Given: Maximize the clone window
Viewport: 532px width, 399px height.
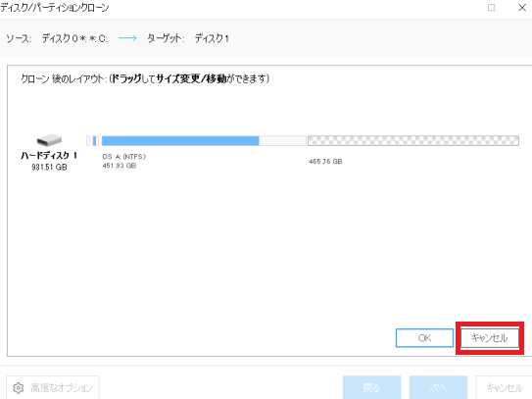Looking at the screenshot, I should (491, 8).
